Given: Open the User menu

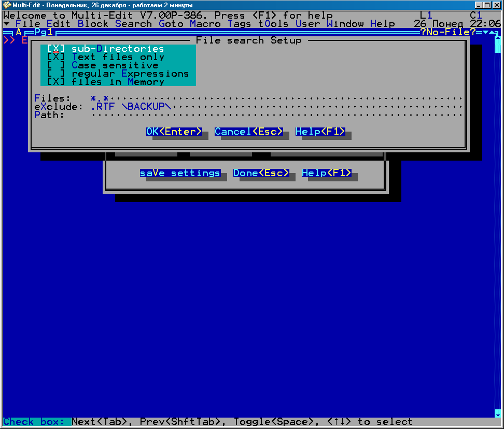Looking at the screenshot, I should (x=307, y=24).
